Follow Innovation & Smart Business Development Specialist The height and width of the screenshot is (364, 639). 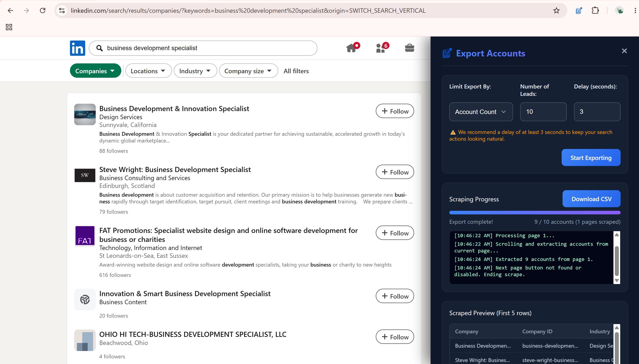pos(395,296)
